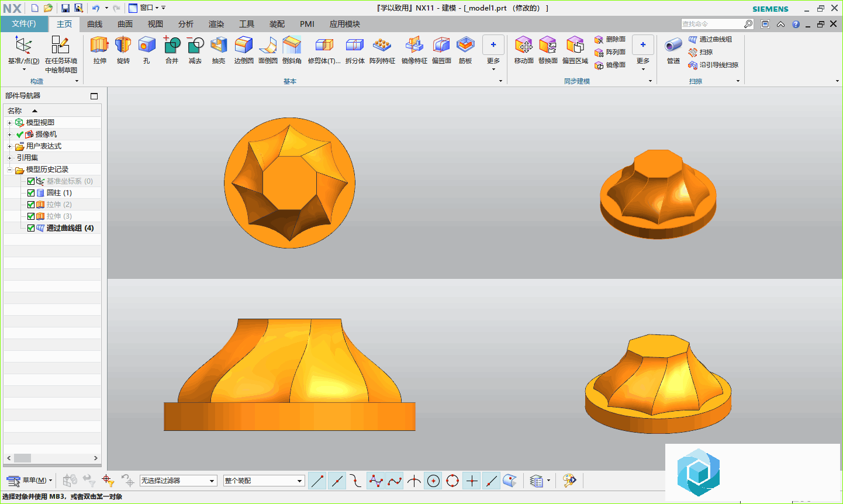Switch to the 视图 ribbon tab
843x504 pixels.
tap(156, 24)
